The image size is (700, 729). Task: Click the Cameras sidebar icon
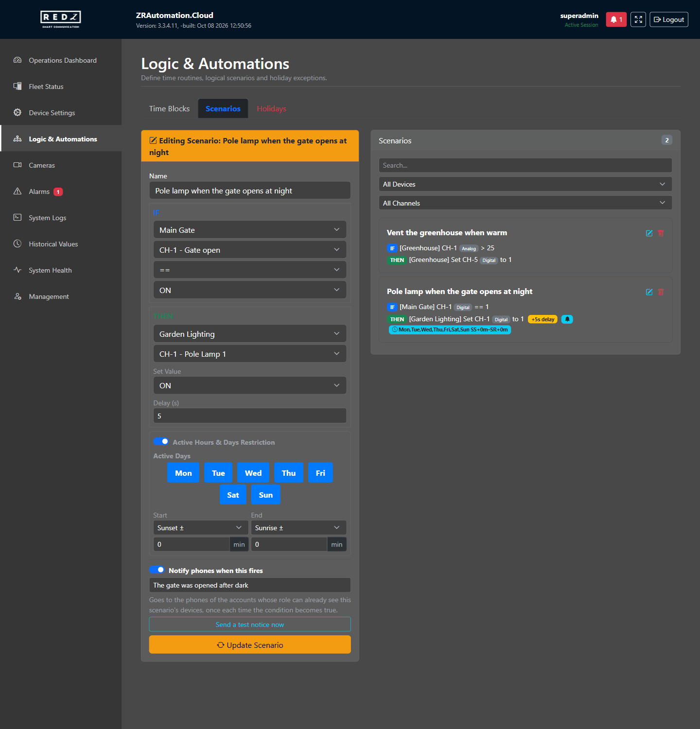17,165
